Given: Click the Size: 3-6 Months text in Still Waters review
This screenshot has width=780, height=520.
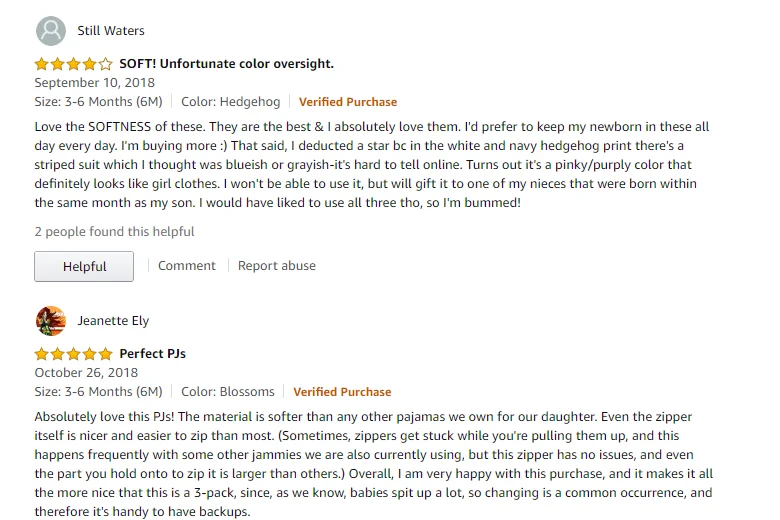Looking at the screenshot, I should click(x=98, y=102).
